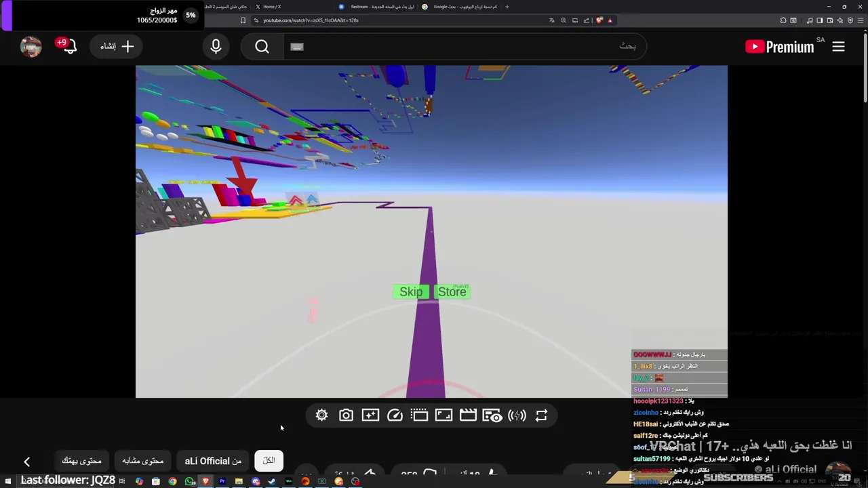Click the sparkle enhance icon in player toolbar

[x=370, y=415]
